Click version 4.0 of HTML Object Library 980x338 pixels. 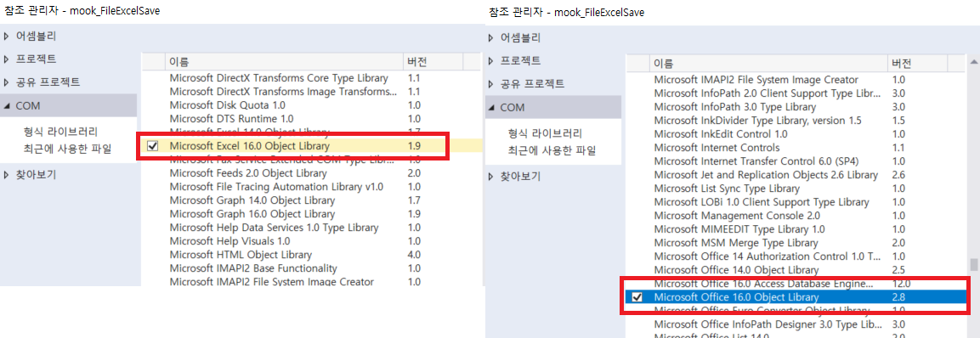pyautogui.click(x=414, y=254)
